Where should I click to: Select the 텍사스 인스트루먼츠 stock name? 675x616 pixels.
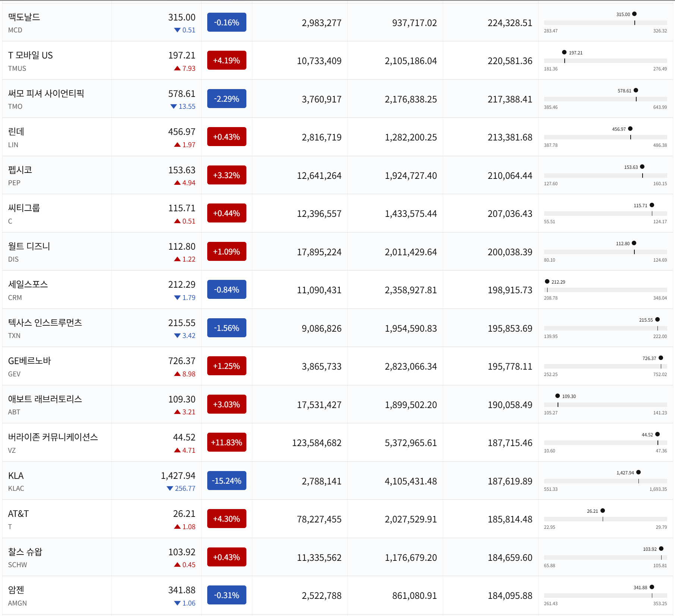(x=45, y=323)
